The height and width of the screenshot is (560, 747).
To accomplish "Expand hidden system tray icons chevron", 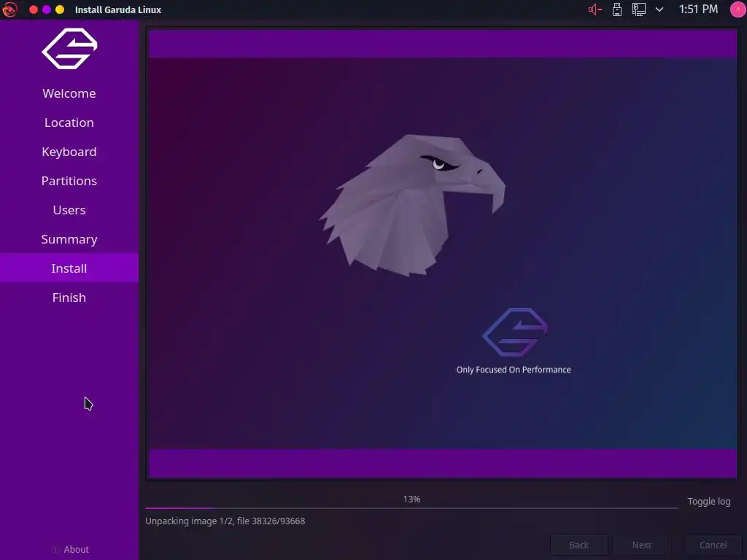I will (659, 9).
